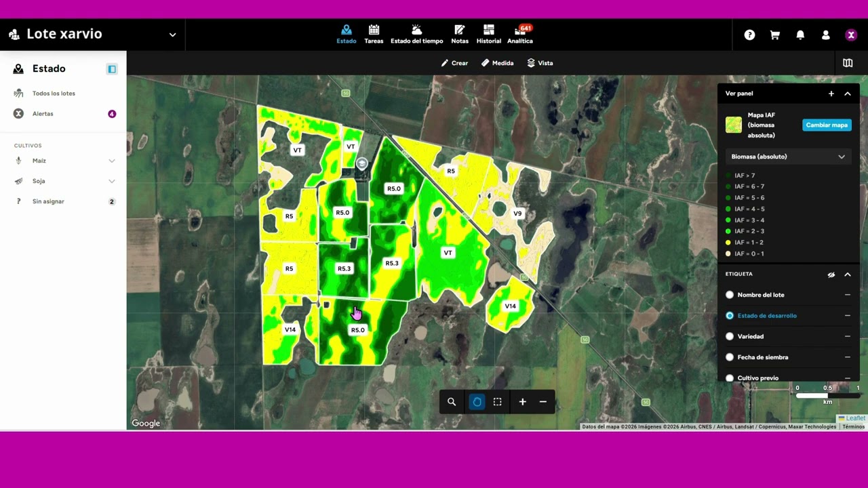Go to the Historial tab
Image resolution: width=868 pixels, height=488 pixels.
pyautogui.click(x=489, y=35)
